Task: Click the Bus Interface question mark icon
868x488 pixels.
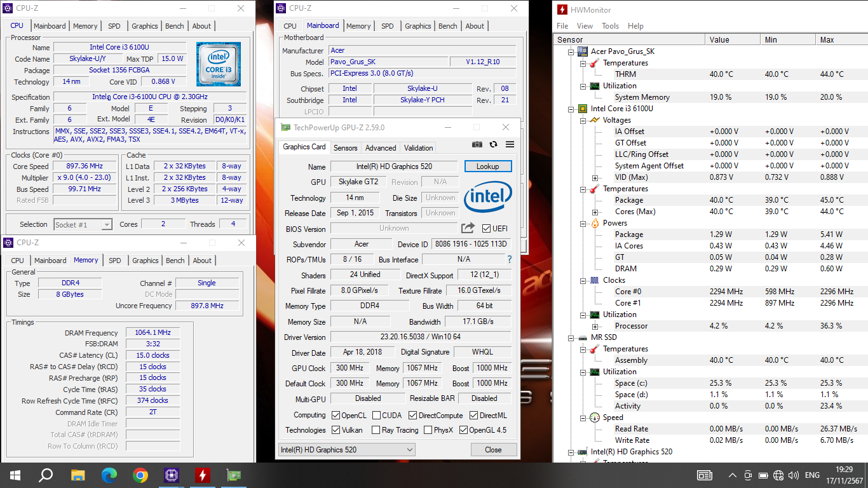Action: pos(509,259)
